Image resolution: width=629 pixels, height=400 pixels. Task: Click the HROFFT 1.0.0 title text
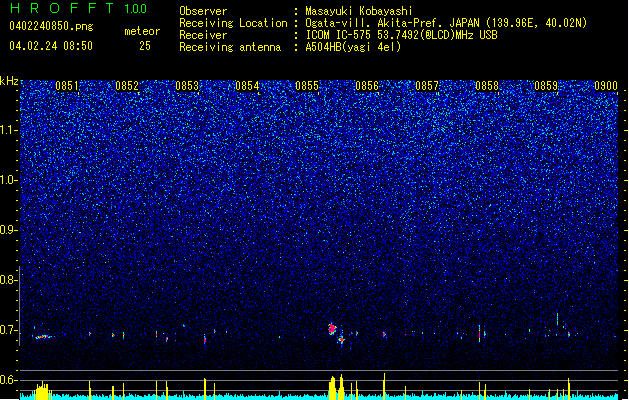[78, 8]
